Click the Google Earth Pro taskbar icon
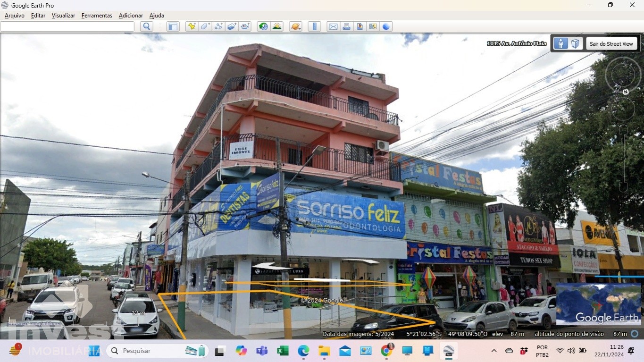This screenshot has height=362, width=644. click(x=448, y=351)
